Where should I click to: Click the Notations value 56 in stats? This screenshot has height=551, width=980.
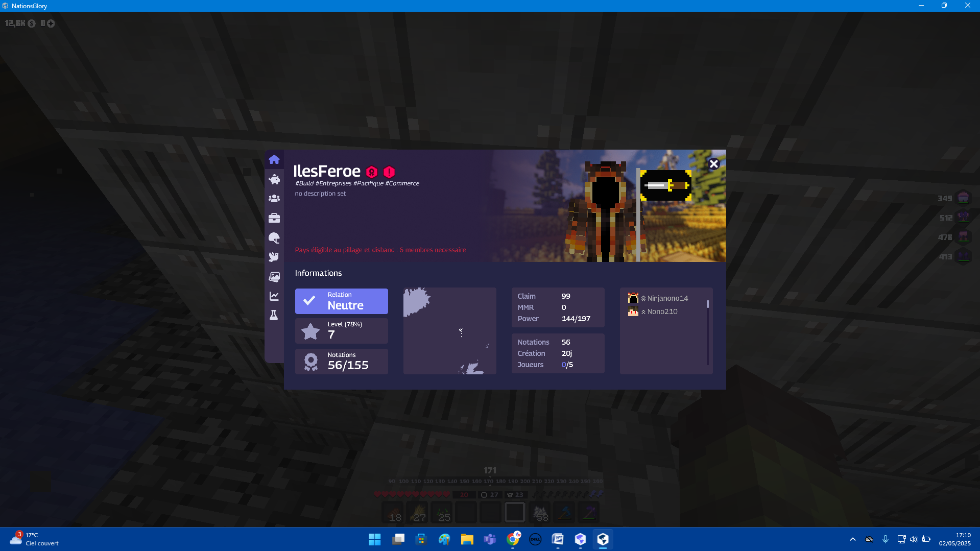[566, 342]
